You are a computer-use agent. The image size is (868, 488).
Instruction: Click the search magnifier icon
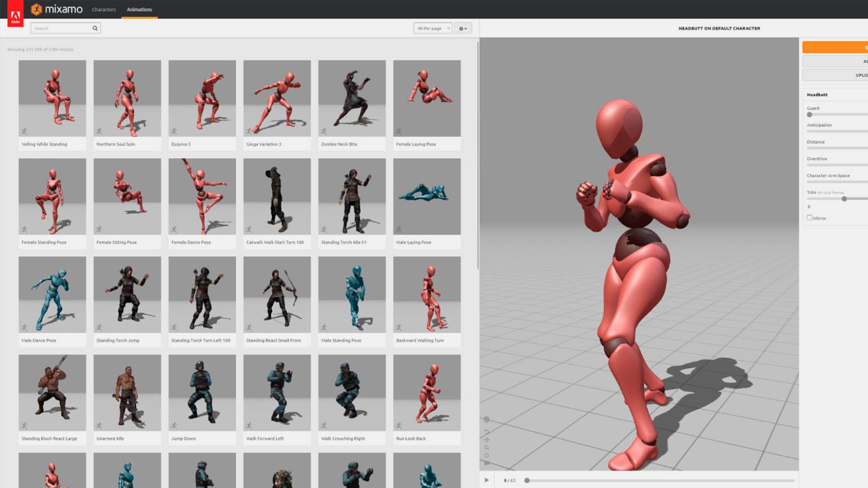(x=95, y=28)
